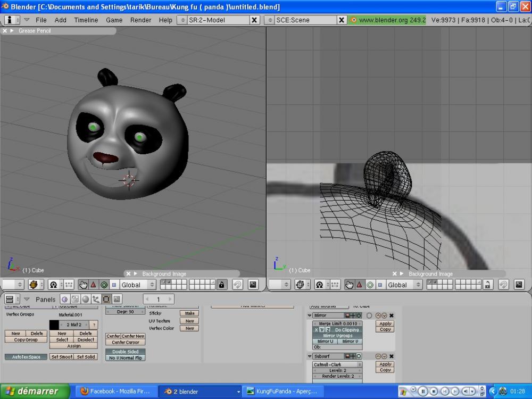532x399 pixels.
Task: Toggle the Double Sided option
Action: tap(126, 352)
